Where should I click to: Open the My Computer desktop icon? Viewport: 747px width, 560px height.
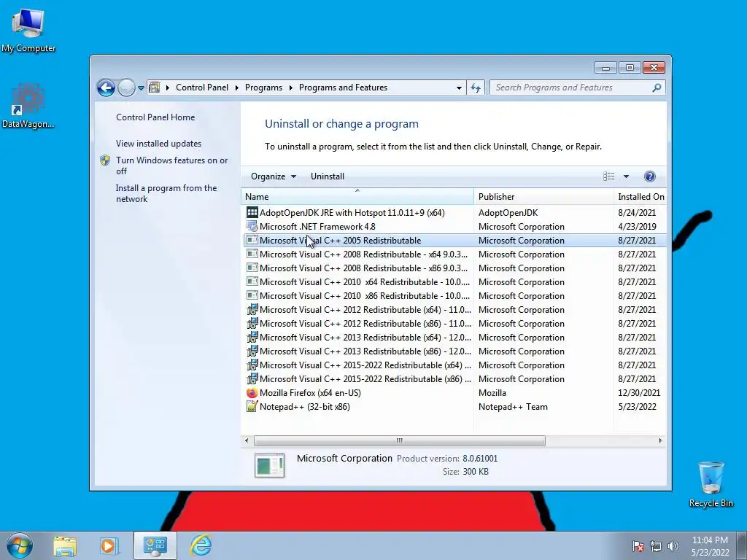pyautogui.click(x=28, y=31)
